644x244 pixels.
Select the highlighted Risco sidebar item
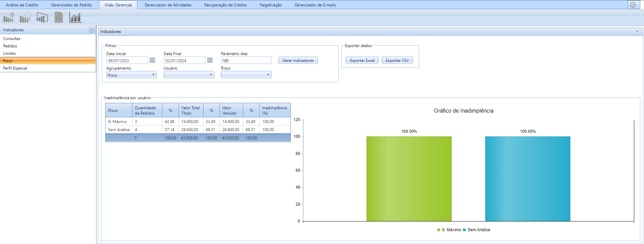[x=48, y=60]
